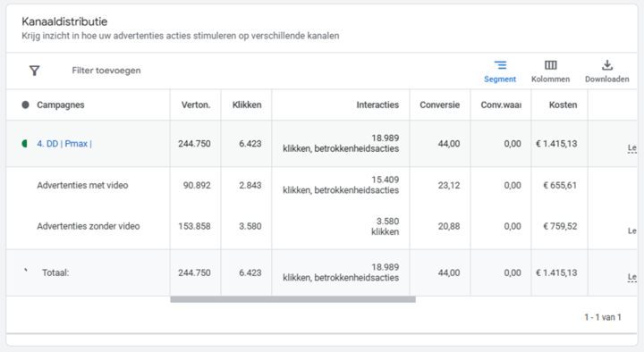Sort by Klikken column header
The image size is (644, 352).
click(x=247, y=105)
